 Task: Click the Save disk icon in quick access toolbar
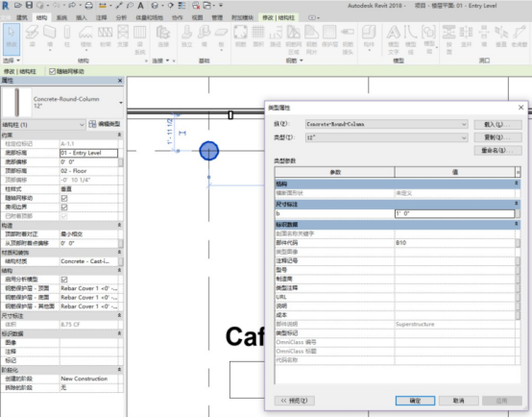(x=29, y=5)
